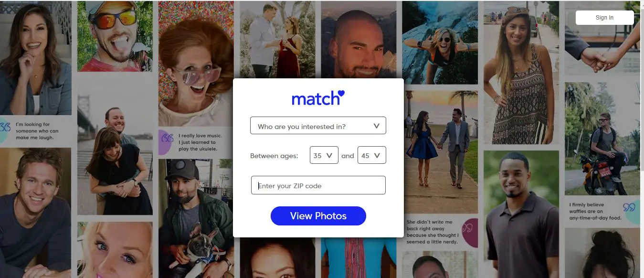The image size is (644, 278).
Task: Click the View Photos button
Action: (318, 216)
